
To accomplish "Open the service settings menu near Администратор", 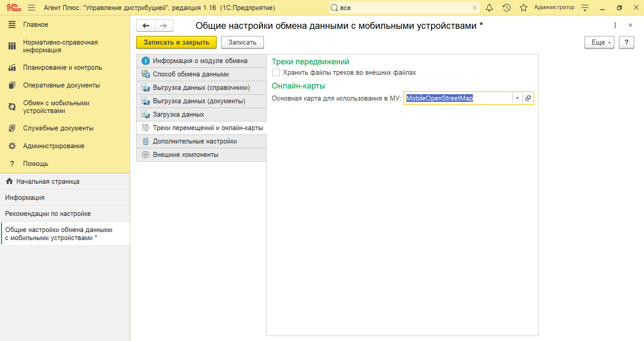I will (585, 8).
